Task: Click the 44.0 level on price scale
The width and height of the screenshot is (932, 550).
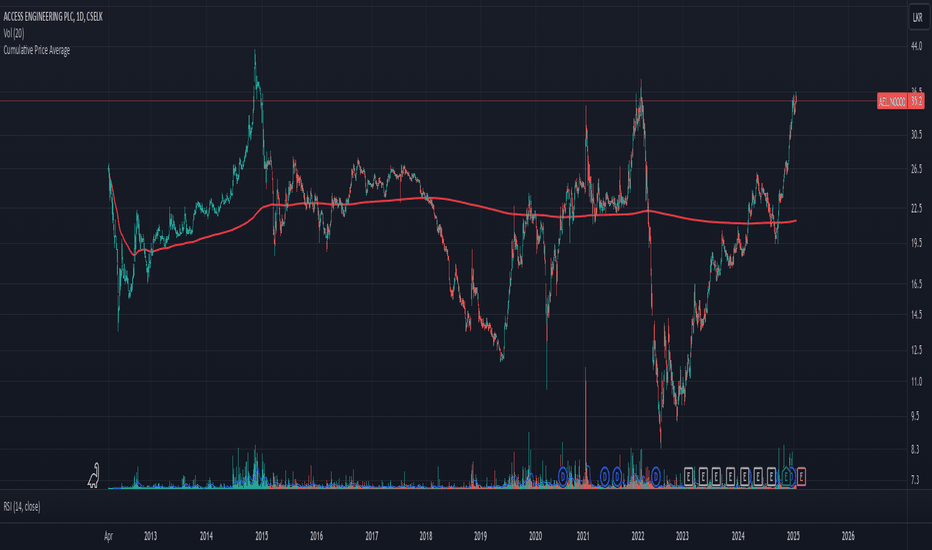Action: [916, 46]
